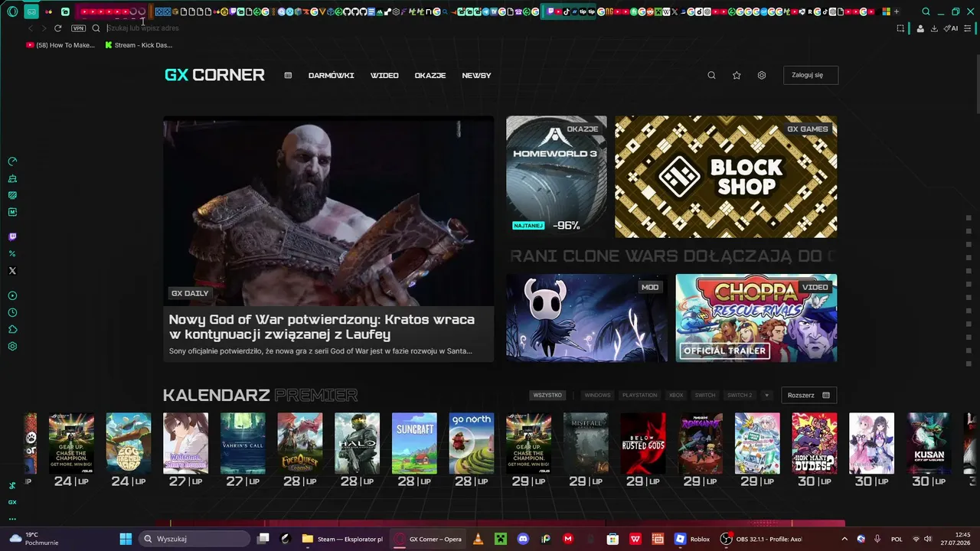Filter release calendar by Xbox

pyautogui.click(x=676, y=395)
